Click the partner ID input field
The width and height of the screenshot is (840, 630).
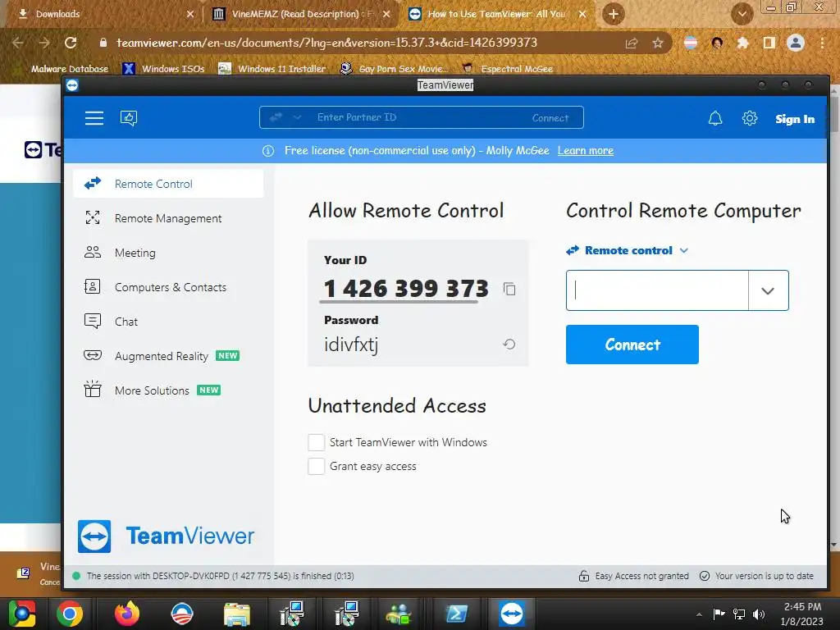pos(657,290)
